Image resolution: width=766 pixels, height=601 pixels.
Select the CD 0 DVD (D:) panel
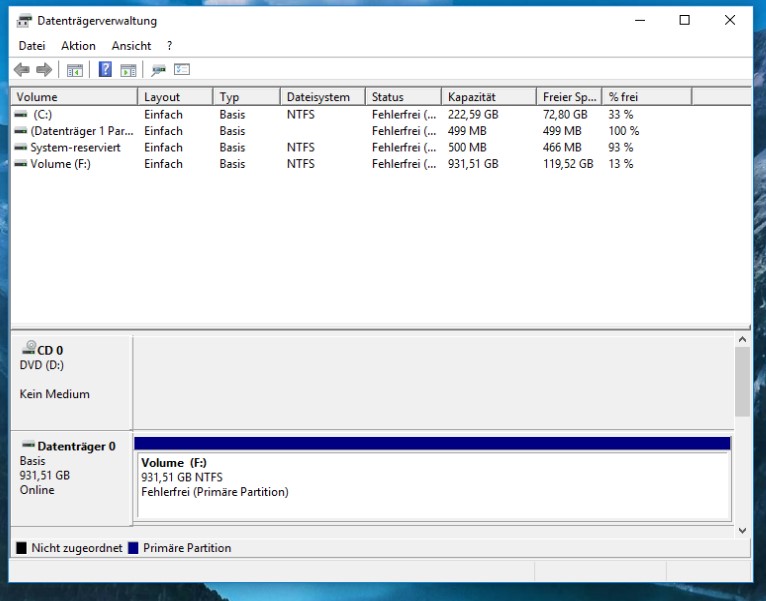71,382
